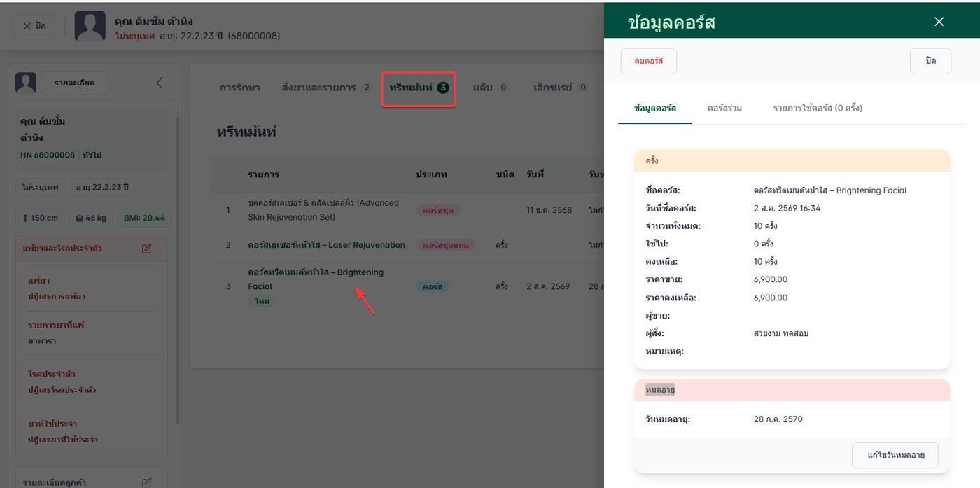Click the sidebar vertical scrollbar
Image resolution: width=980 pixels, height=488 pixels.
coord(178,270)
